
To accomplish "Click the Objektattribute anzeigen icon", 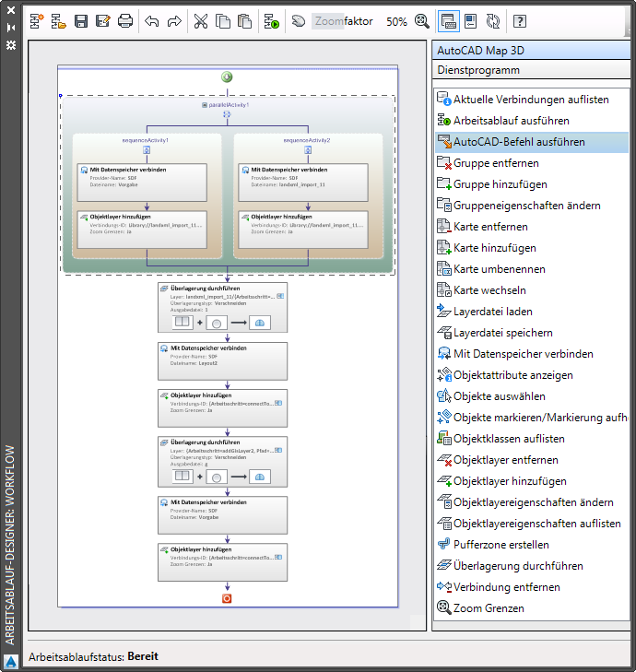I will [444, 374].
